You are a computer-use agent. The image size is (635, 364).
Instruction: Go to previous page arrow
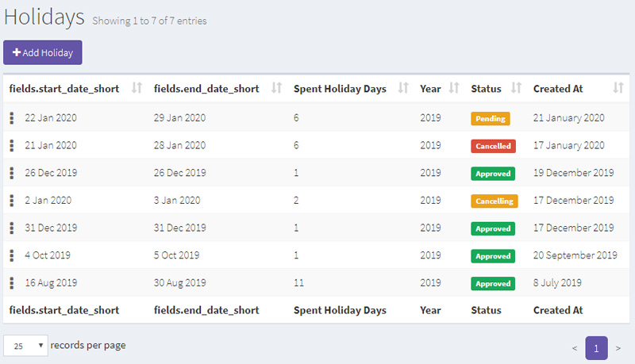(574, 348)
